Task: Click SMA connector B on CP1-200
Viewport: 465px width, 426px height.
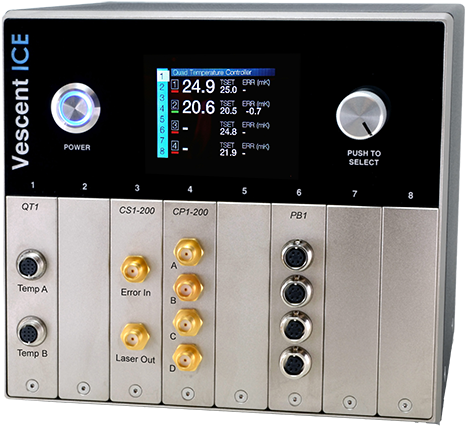Action: click(188, 288)
